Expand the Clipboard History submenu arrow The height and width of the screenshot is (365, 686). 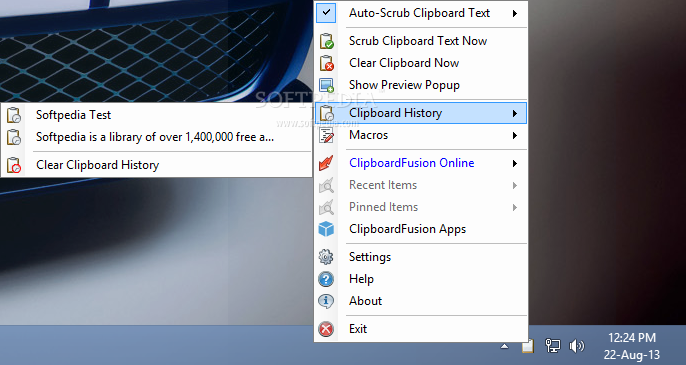pos(515,113)
